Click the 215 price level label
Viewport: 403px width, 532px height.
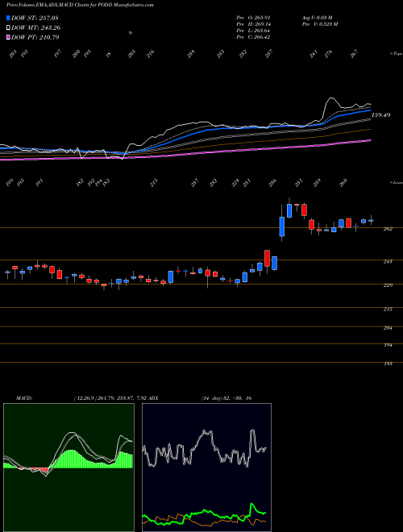coord(388,309)
